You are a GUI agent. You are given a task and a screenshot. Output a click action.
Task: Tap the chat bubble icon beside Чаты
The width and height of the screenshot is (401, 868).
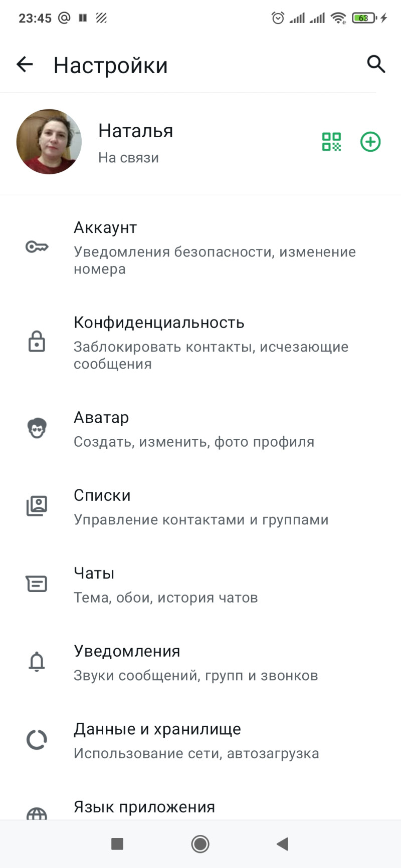(x=37, y=584)
